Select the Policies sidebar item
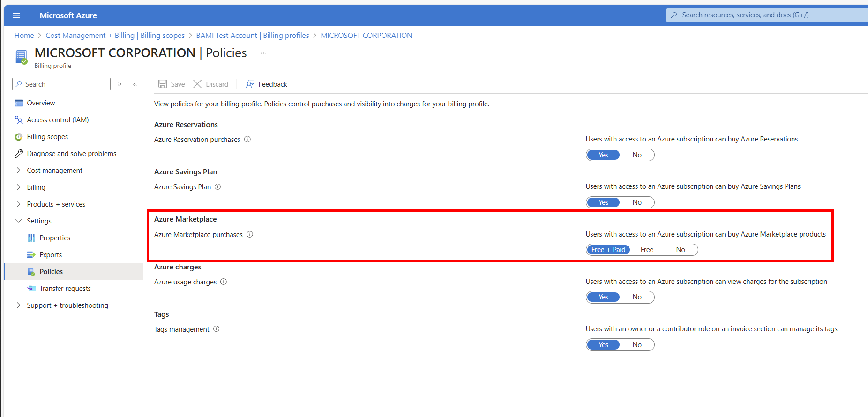 pos(74,272)
